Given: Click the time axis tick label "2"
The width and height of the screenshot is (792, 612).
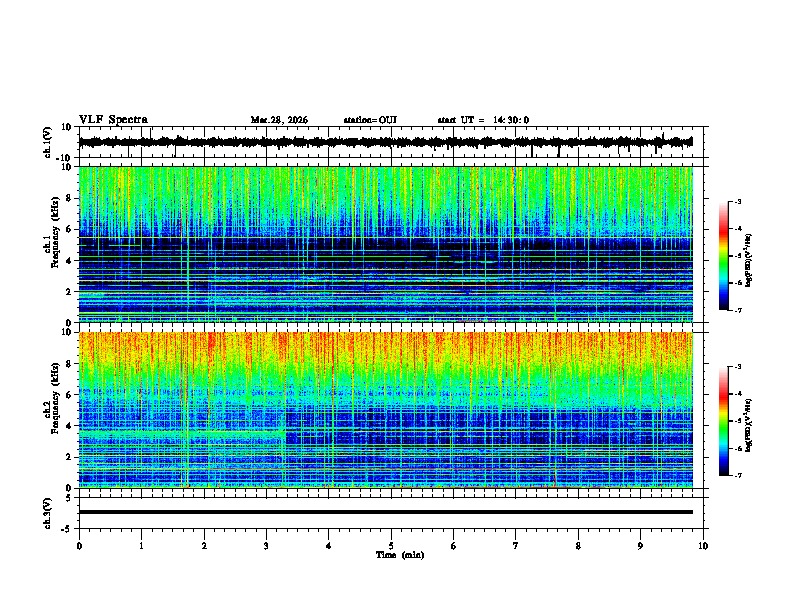Looking at the screenshot, I should 204,546.
